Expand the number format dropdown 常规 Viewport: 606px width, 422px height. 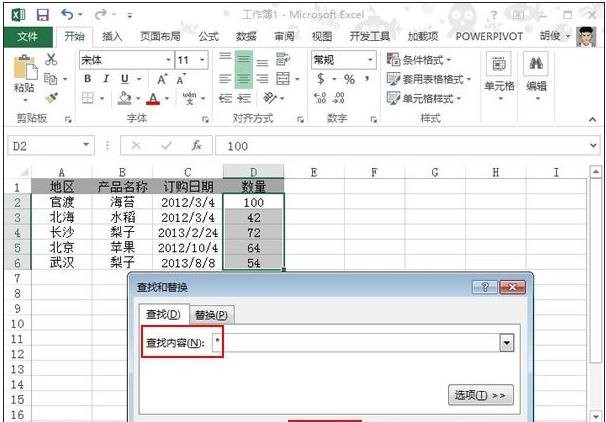coord(369,60)
